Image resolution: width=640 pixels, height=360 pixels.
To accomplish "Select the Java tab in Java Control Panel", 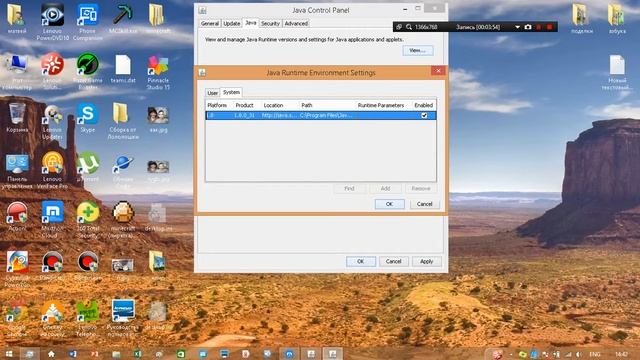I will 251,23.
